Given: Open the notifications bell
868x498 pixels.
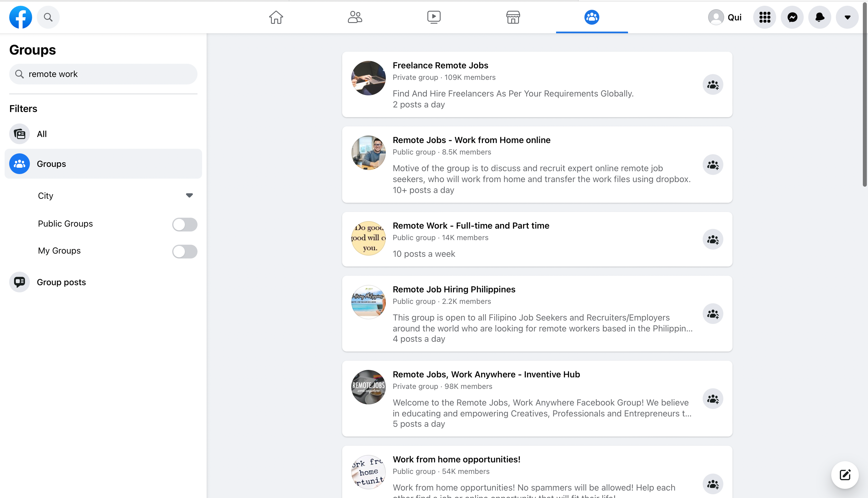Looking at the screenshot, I should tap(819, 17).
